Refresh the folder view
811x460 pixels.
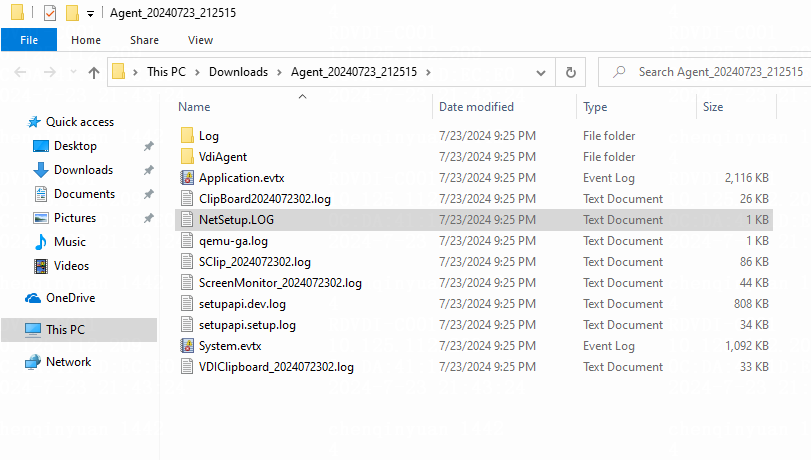pyautogui.click(x=570, y=72)
